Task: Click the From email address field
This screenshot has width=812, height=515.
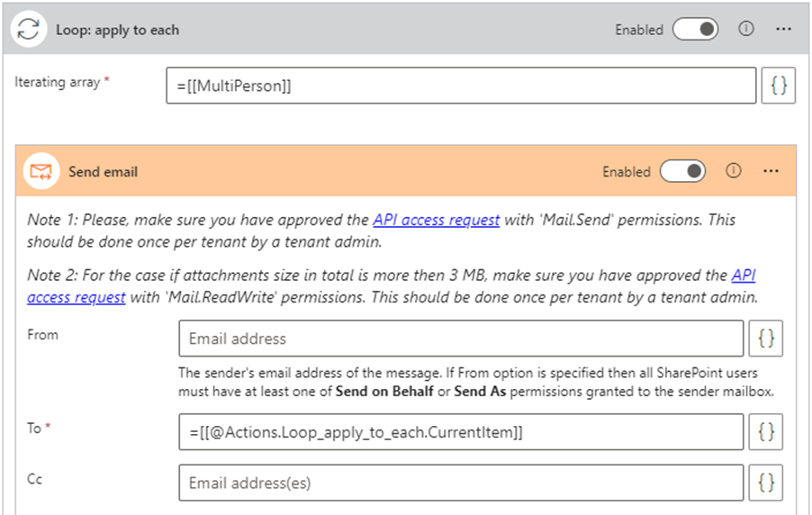Action: pyautogui.click(x=461, y=339)
